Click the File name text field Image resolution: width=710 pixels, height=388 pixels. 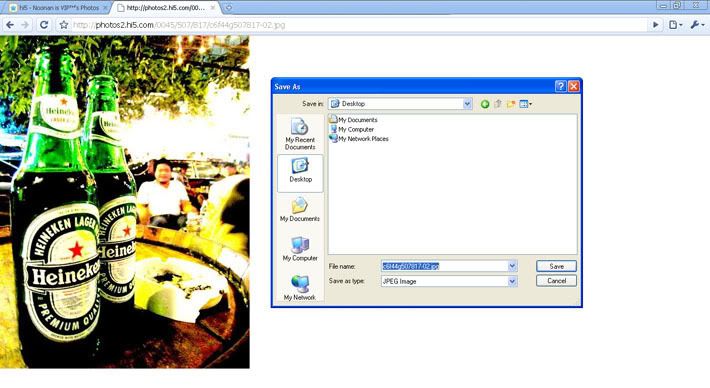444,266
